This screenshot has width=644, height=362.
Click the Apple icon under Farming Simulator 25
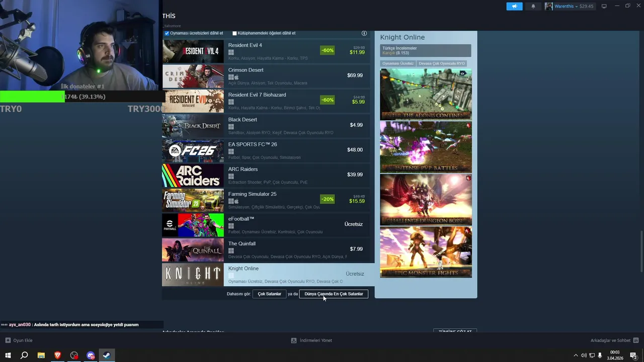click(236, 201)
